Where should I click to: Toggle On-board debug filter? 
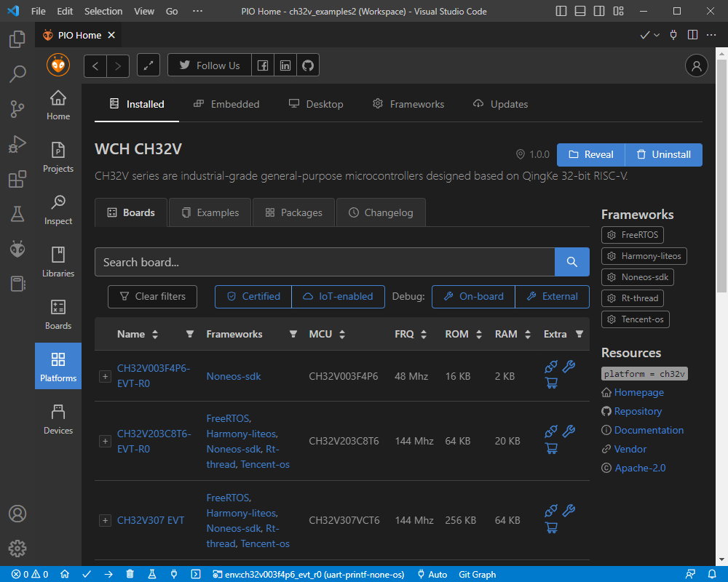pyautogui.click(x=474, y=297)
